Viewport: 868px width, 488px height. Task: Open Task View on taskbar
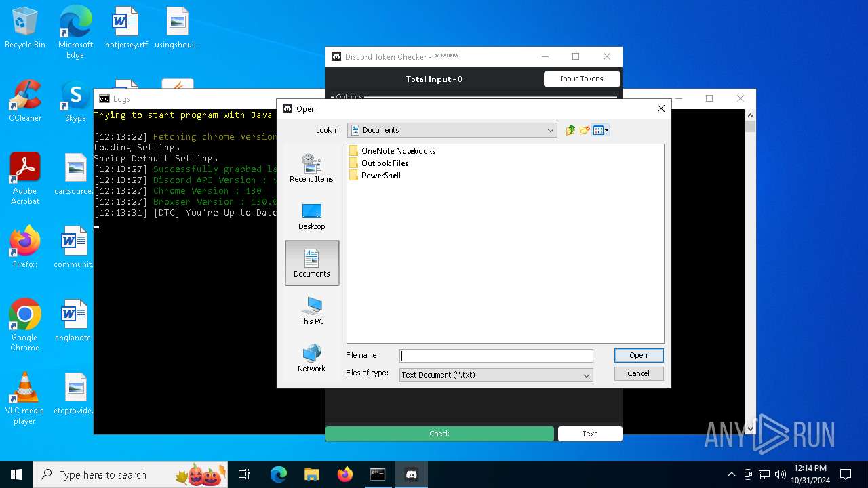click(244, 474)
